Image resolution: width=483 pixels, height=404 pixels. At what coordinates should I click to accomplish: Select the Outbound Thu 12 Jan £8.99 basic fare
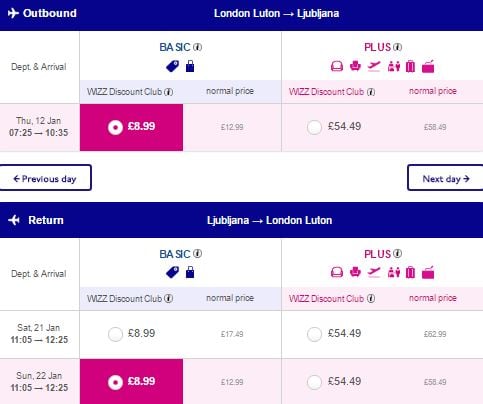point(131,127)
